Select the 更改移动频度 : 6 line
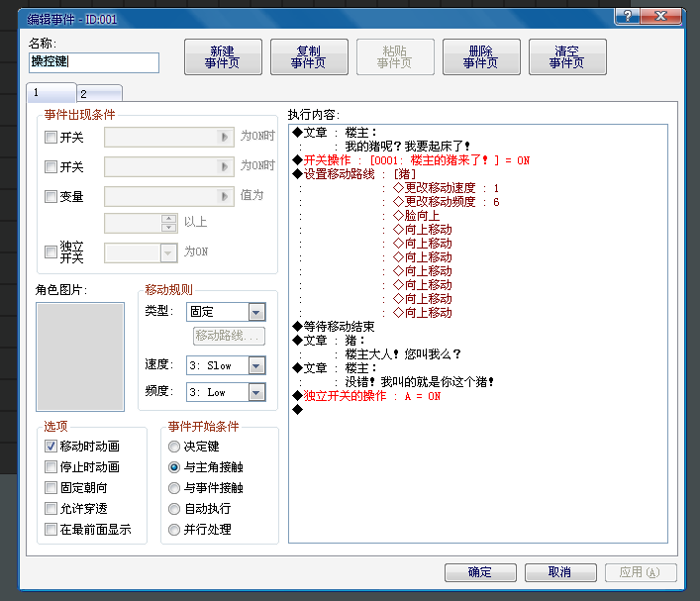 tap(446, 202)
